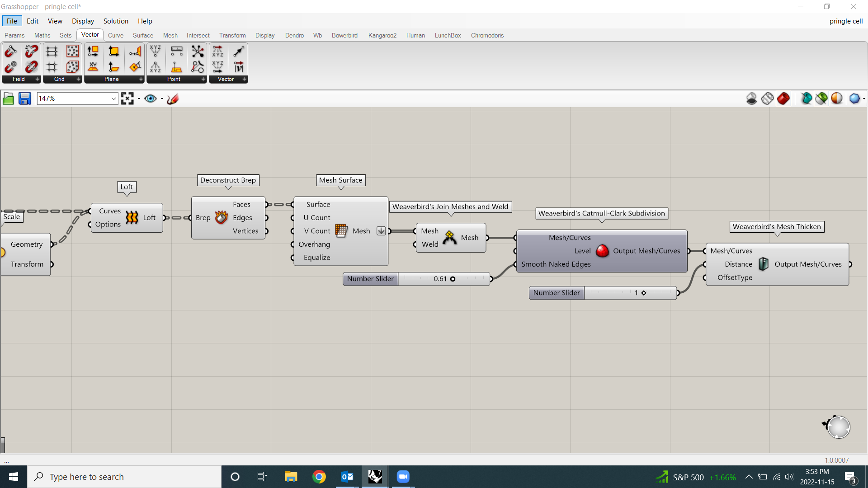This screenshot has width=868, height=488.
Task: Select the Line Charge field component
Action: click(x=11, y=51)
